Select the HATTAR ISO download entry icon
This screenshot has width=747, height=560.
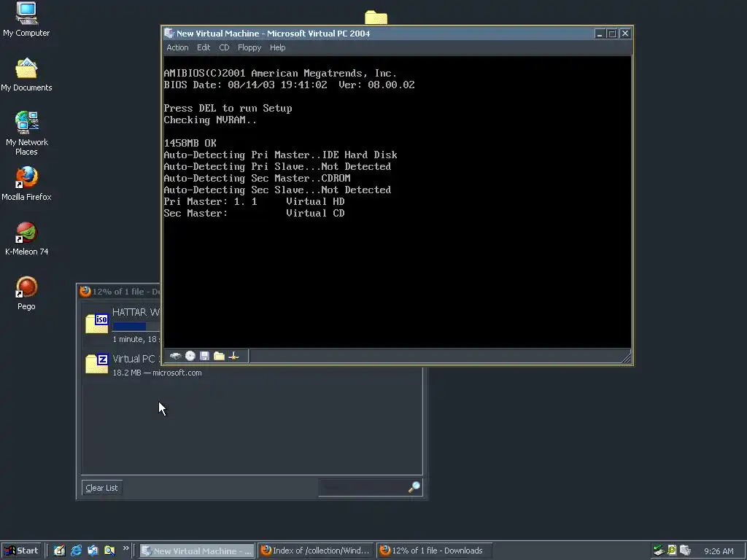(97, 324)
